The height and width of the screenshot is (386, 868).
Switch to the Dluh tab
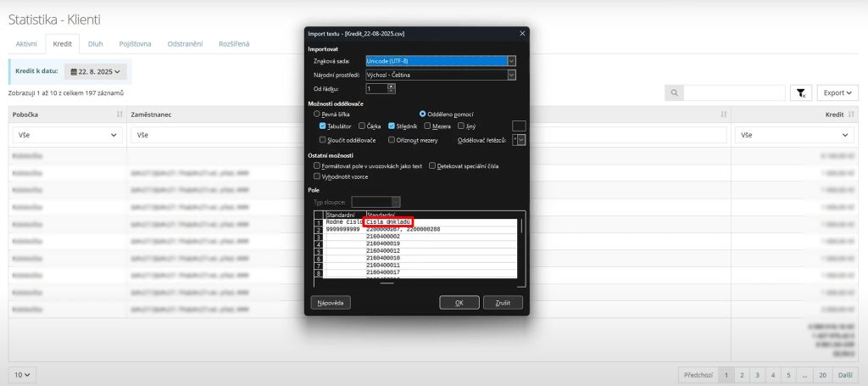coord(95,44)
